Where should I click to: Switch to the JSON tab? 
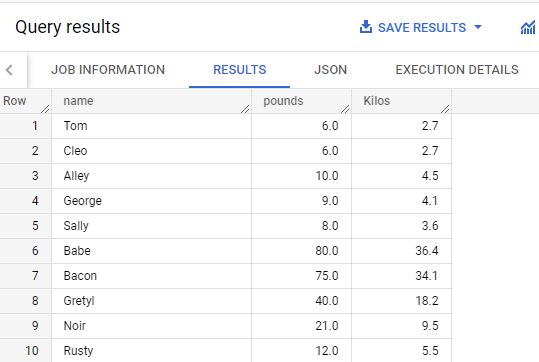330,70
